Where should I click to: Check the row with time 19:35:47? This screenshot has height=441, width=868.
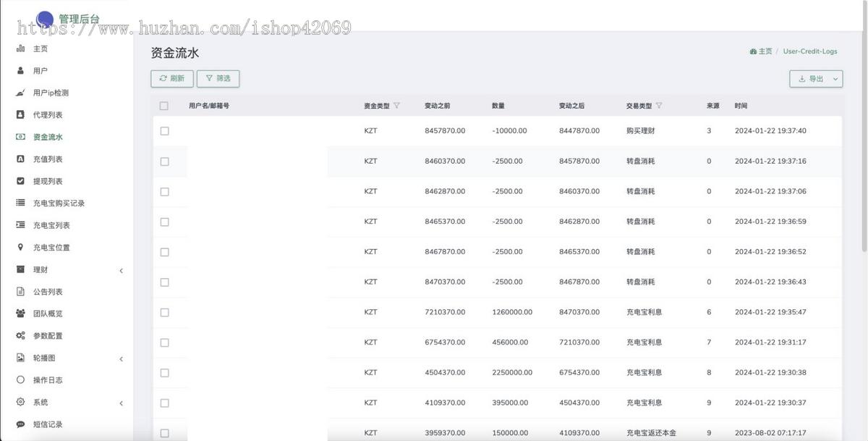[164, 312]
